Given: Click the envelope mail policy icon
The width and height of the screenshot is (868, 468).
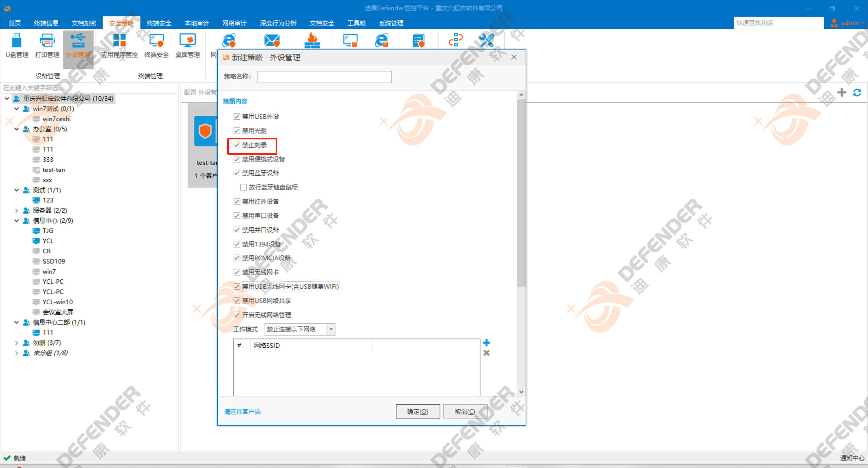Looking at the screenshot, I should [x=272, y=41].
